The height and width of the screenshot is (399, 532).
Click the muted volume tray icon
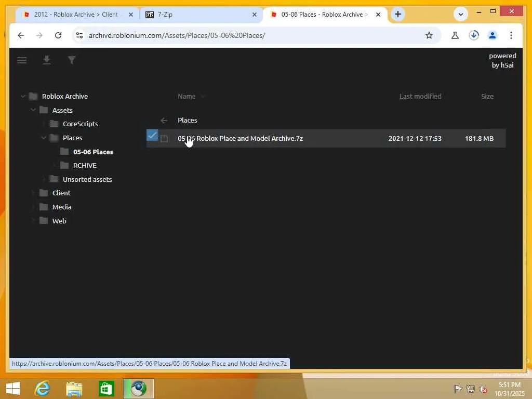[x=483, y=389]
